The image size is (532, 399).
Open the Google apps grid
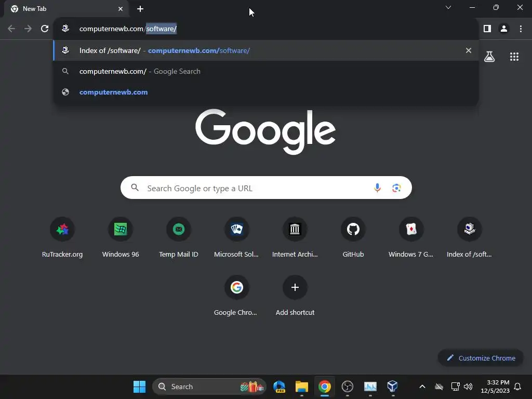click(514, 56)
